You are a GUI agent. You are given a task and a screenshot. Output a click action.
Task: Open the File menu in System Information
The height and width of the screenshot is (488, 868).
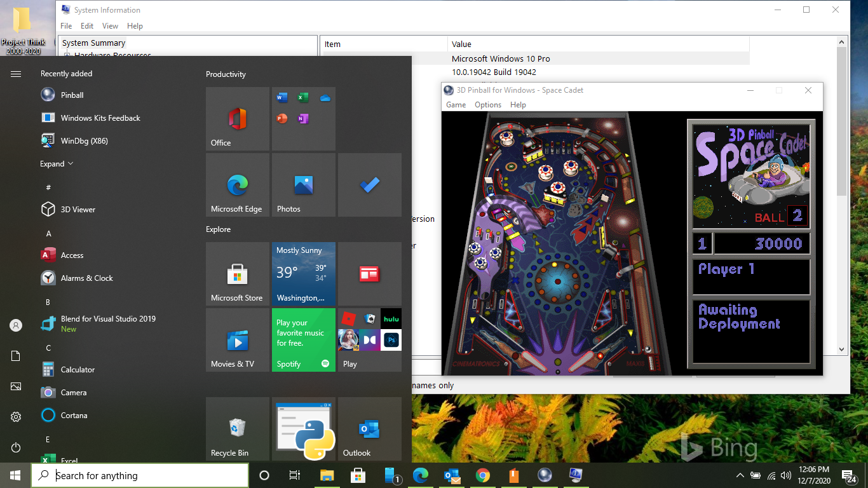pos(66,26)
